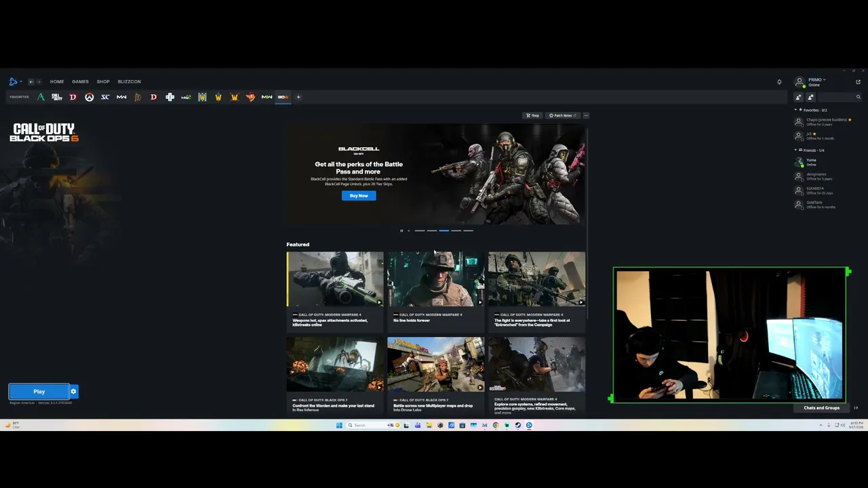Click the BlackCell Buy Now button
This screenshot has width=868, height=488.
[359, 196]
